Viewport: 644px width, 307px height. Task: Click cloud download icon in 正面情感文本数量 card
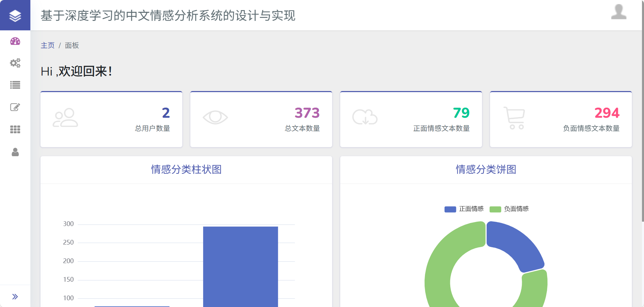[365, 117]
